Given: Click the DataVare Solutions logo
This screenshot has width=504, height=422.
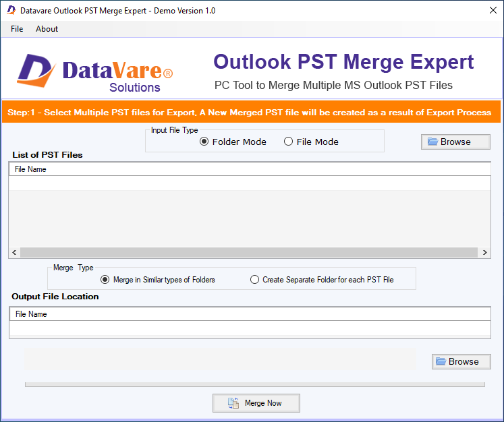Looking at the screenshot, I should coord(95,73).
